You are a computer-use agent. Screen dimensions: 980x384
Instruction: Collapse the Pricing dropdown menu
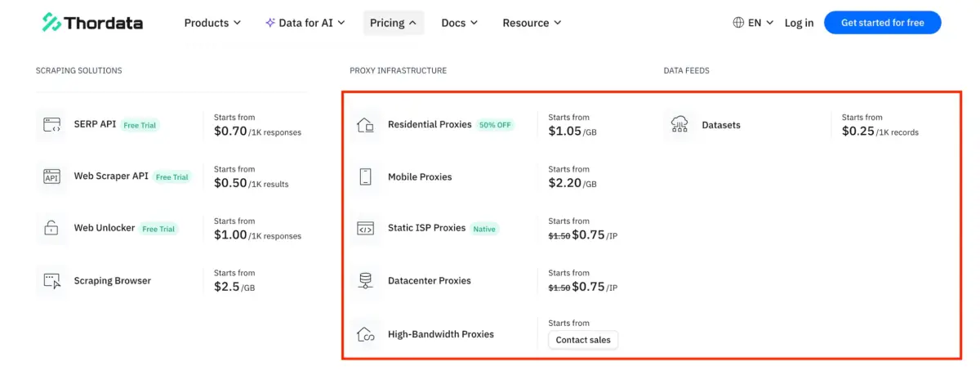click(x=393, y=23)
